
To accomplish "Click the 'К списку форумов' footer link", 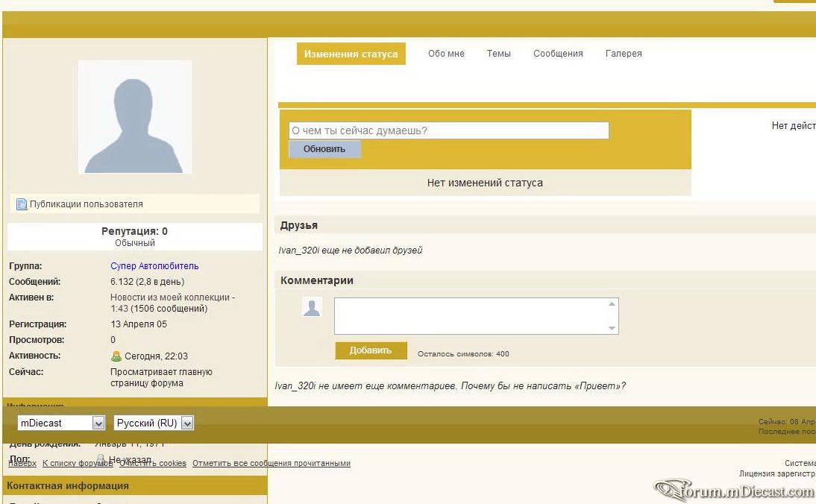I will (78, 463).
